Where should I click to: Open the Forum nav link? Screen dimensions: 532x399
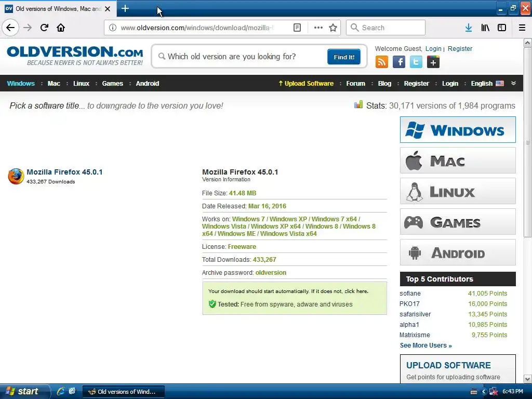point(355,84)
